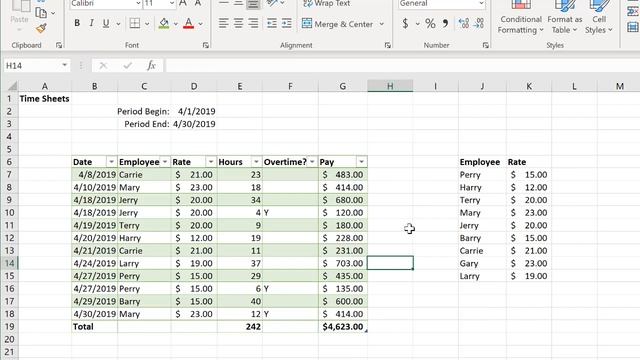This screenshot has height=360, width=640.
Task: Apply Percent Style
Action: (x=430, y=24)
